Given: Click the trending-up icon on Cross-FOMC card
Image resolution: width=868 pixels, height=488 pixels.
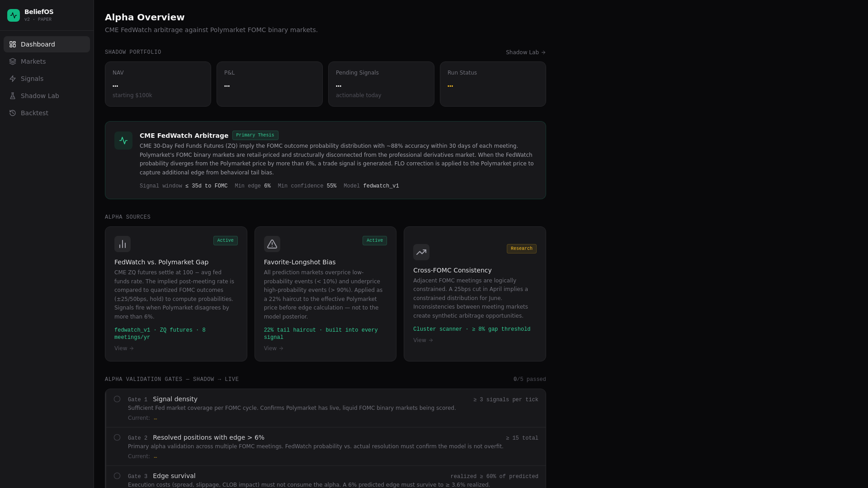Looking at the screenshot, I should pyautogui.click(x=421, y=252).
